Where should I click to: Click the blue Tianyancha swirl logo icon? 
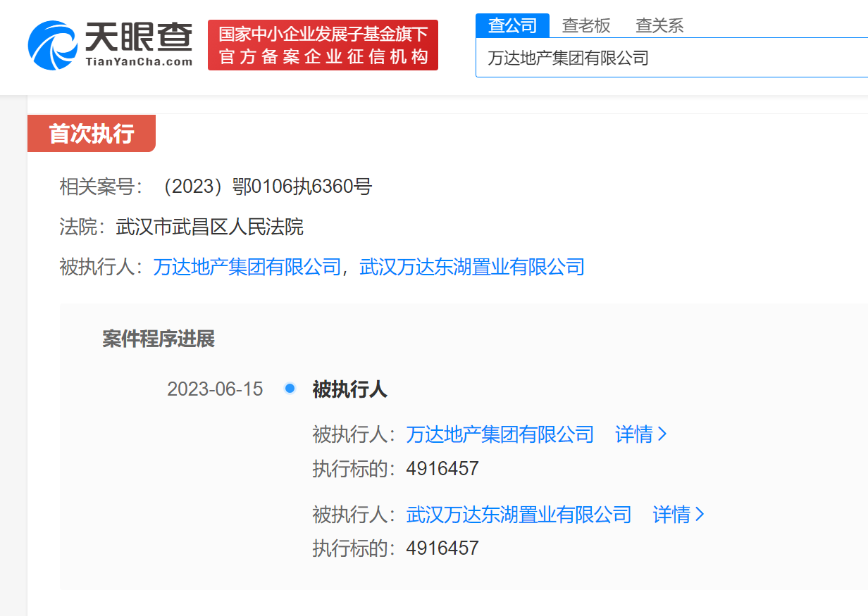(x=52, y=45)
